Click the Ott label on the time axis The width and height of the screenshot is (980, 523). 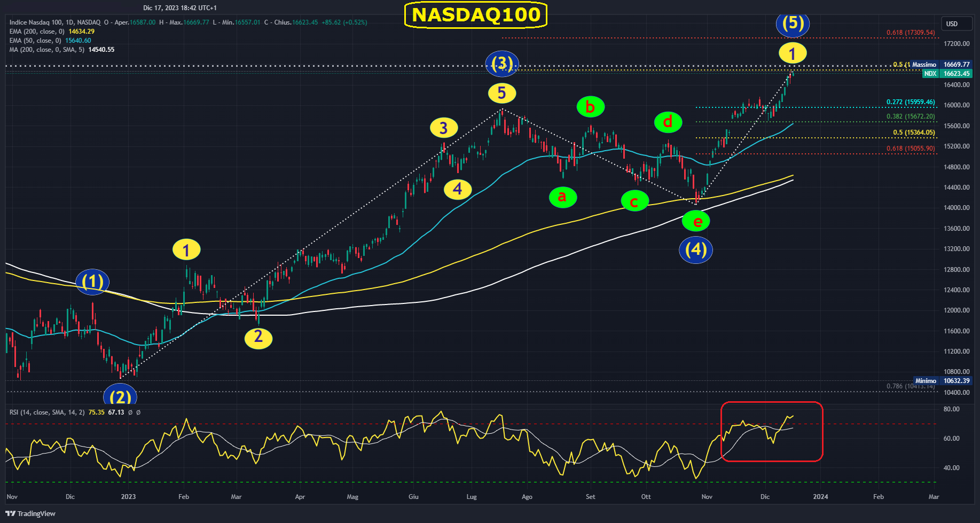coord(646,497)
